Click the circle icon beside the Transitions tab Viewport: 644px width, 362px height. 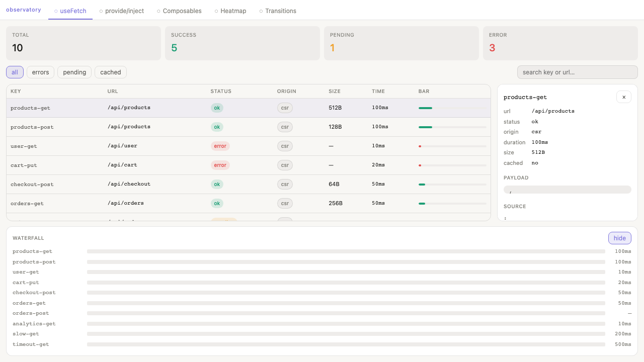[x=261, y=11]
